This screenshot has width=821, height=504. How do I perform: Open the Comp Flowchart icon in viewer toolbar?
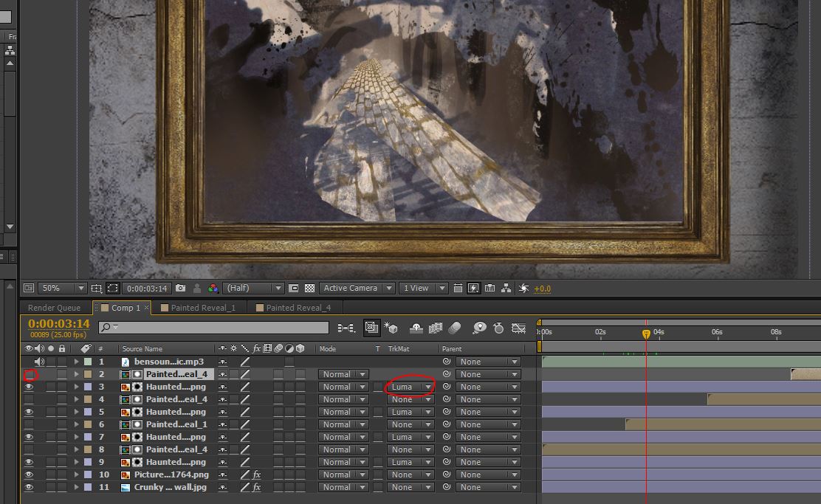pyautogui.click(x=506, y=289)
